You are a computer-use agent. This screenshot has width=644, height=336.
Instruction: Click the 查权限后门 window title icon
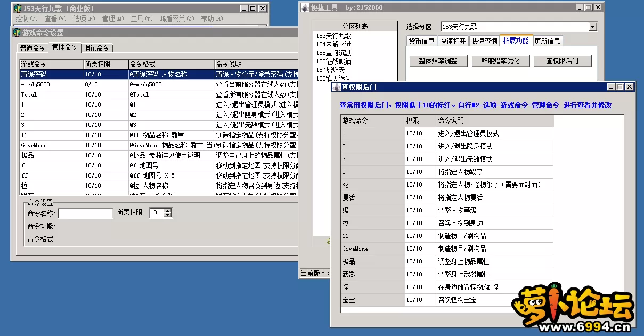(x=336, y=87)
